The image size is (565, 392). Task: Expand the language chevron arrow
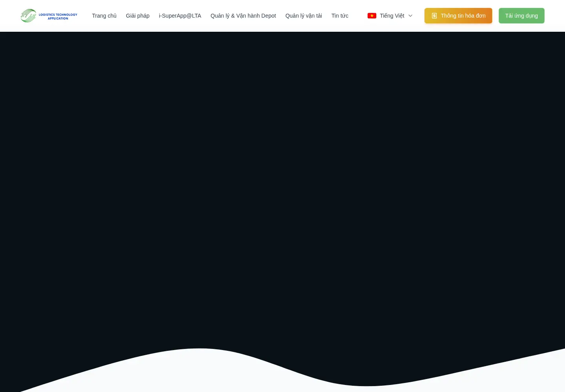pos(410,16)
